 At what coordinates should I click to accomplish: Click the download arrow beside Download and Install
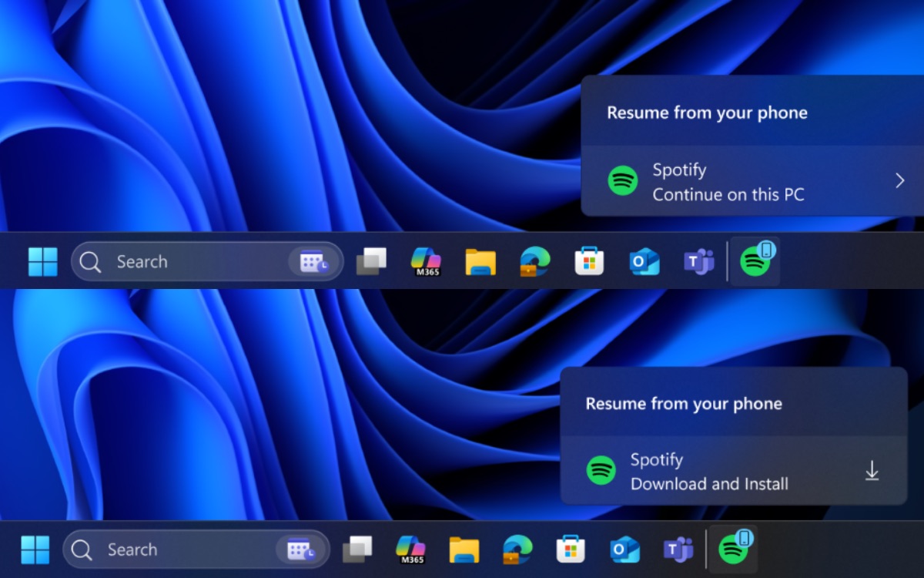pyautogui.click(x=872, y=471)
